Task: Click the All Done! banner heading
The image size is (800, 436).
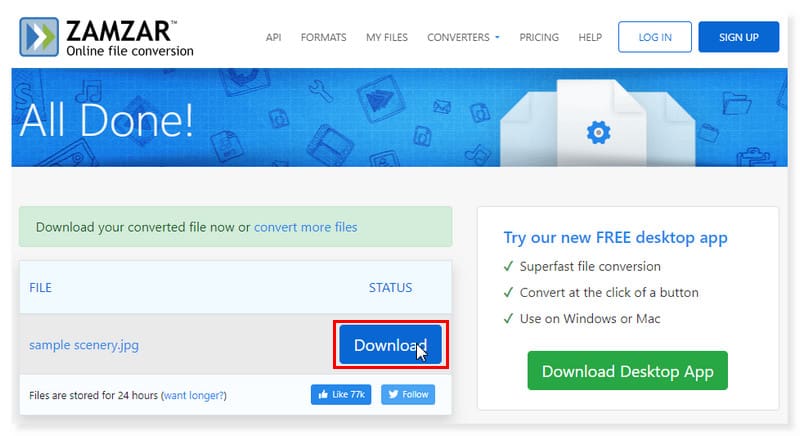Action: tap(122, 119)
